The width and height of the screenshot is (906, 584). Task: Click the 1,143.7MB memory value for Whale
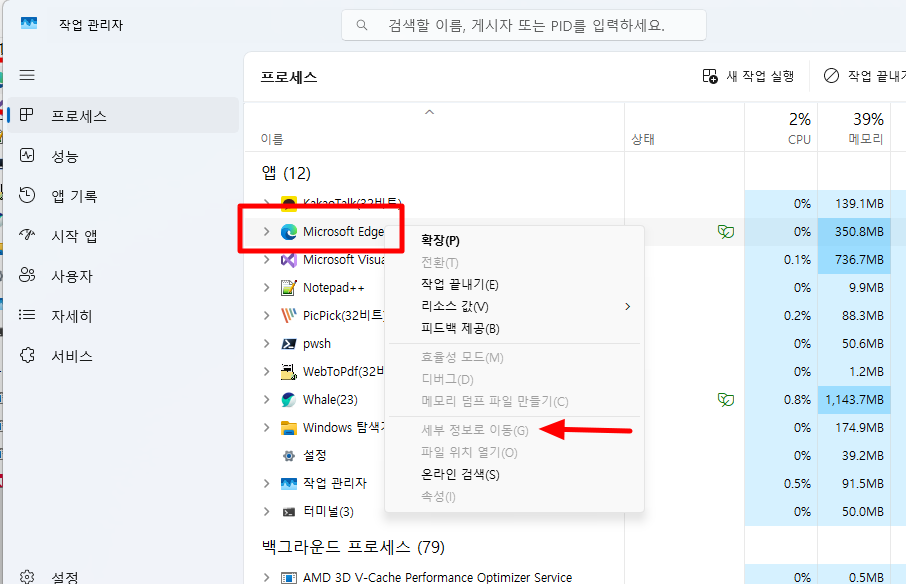point(854,400)
